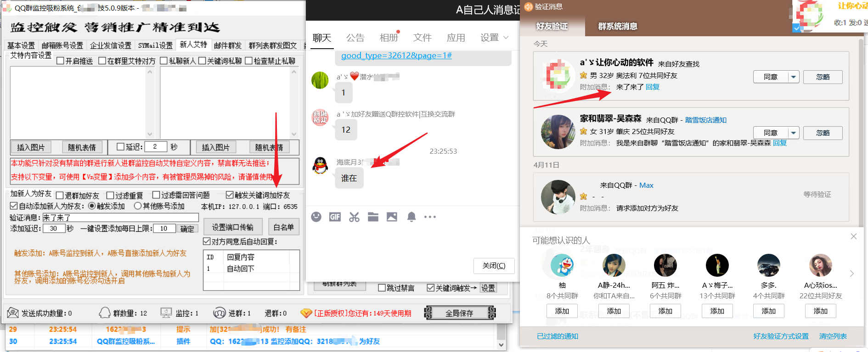The height and width of the screenshot is (352, 868).
Task: Open the 相册 tab in chat window
Action: (389, 38)
